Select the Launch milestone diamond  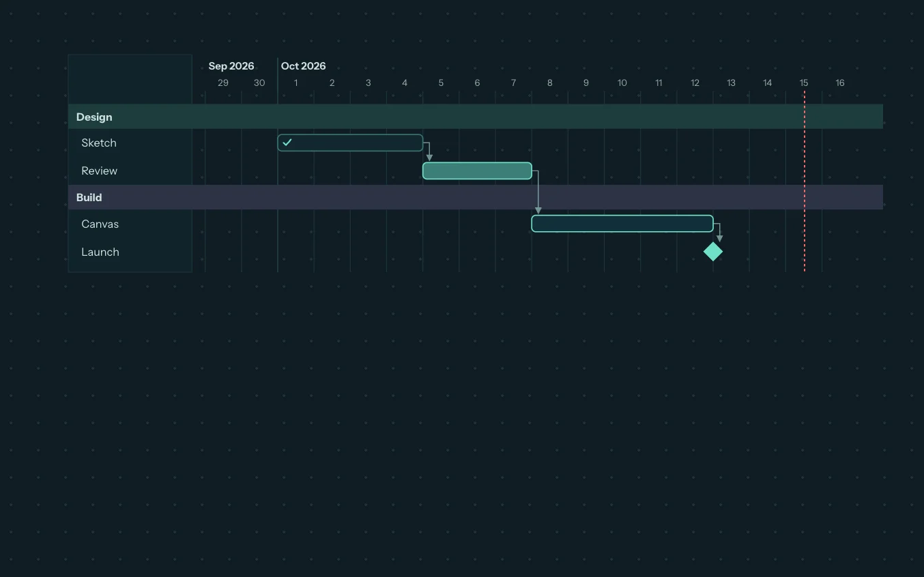(x=713, y=252)
